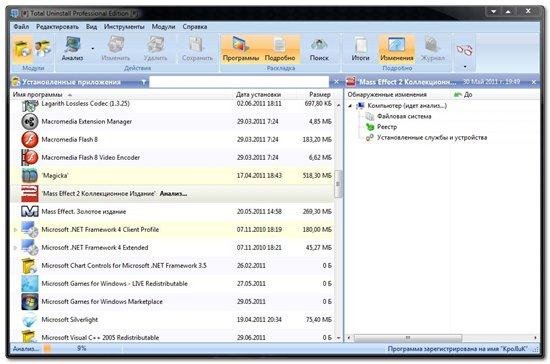The width and height of the screenshot is (550, 364).
Task: Close the installed applications panel
Action: click(336, 82)
